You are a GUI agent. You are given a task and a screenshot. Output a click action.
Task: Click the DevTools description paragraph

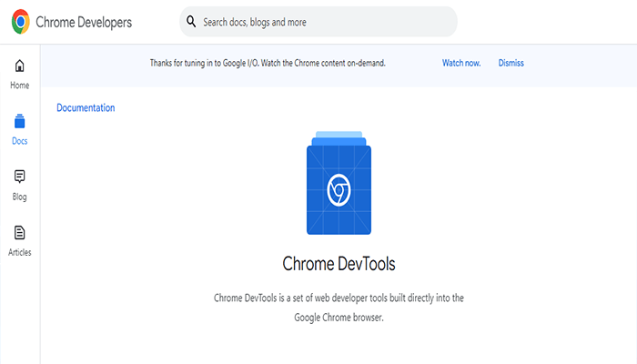click(x=339, y=308)
